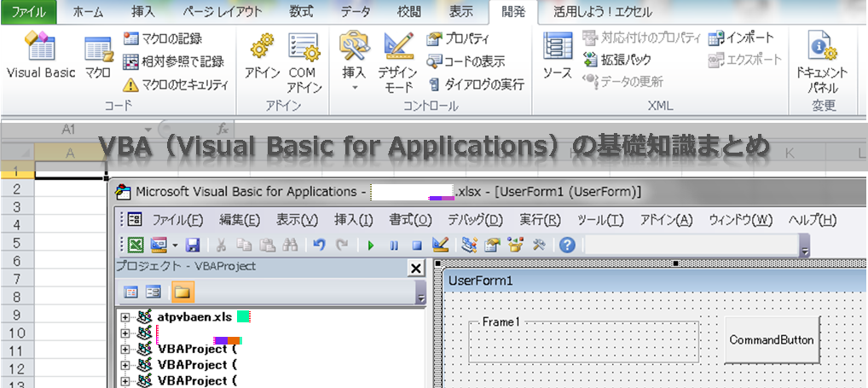Click Toolbox hammer-wrench icon in VBE toolbar
868x388 pixels.
pos(539,245)
